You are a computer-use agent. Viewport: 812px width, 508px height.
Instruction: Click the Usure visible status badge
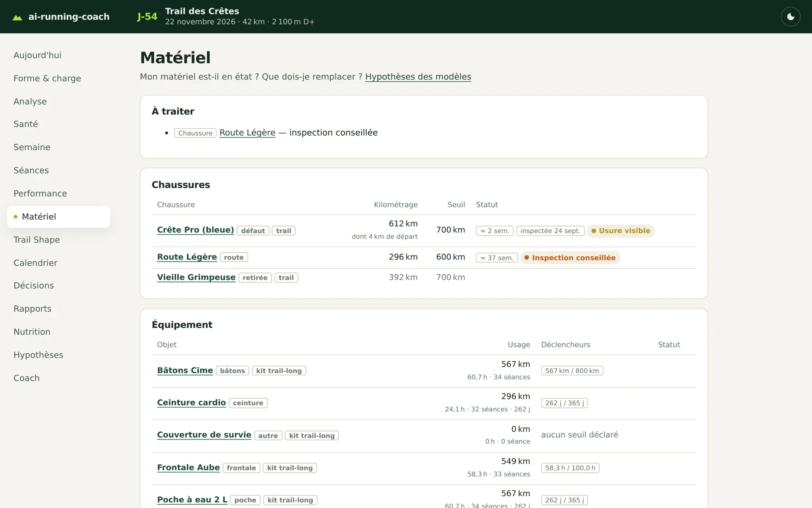tap(621, 231)
